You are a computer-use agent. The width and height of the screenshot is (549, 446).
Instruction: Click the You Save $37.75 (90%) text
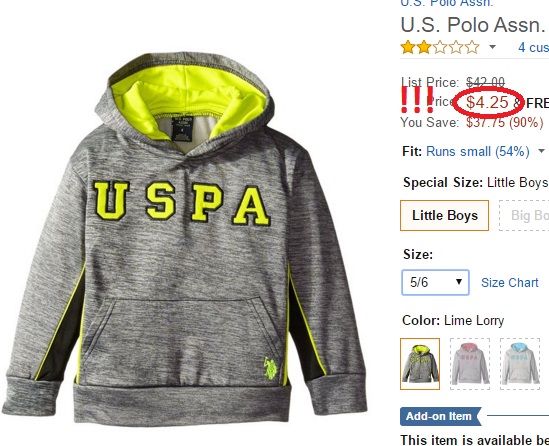pos(472,122)
